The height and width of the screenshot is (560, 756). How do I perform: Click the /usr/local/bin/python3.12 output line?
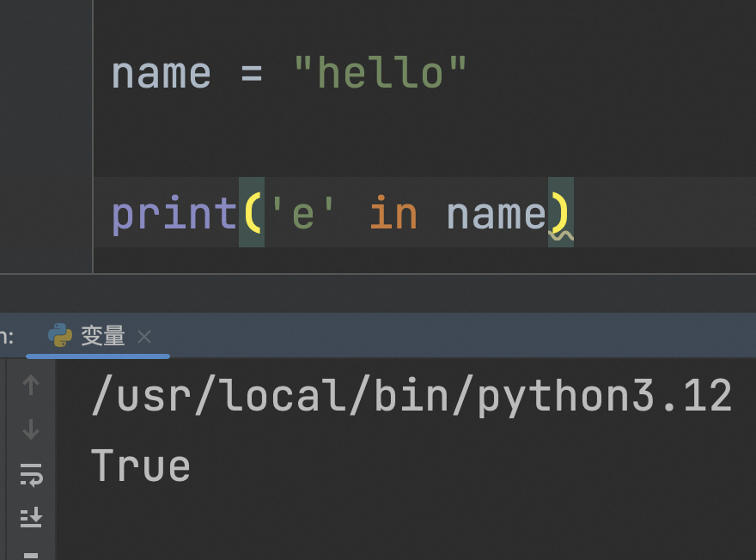(x=412, y=397)
